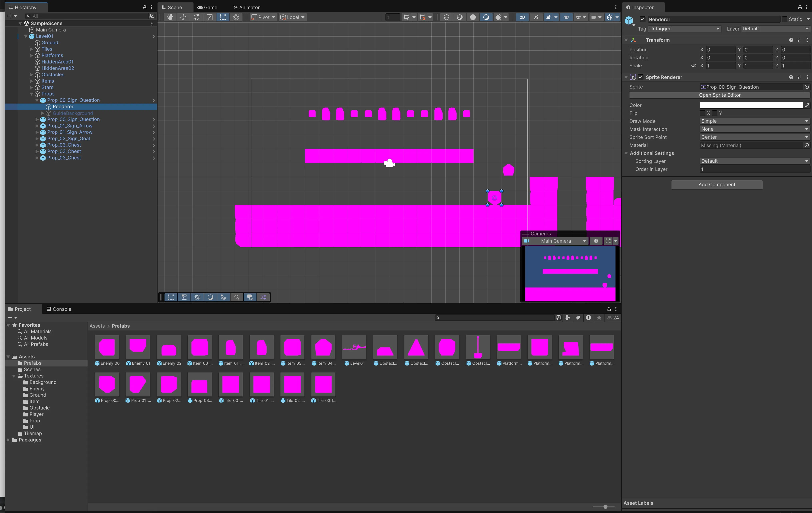Select the Rect tool
The width and height of the screenshot is (812, 513).
click(x=222, y=17)
